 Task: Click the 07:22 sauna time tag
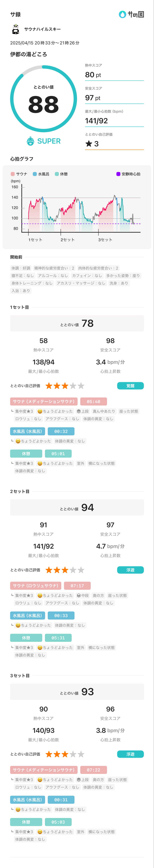pyautogui.click(x=94, y=770)
